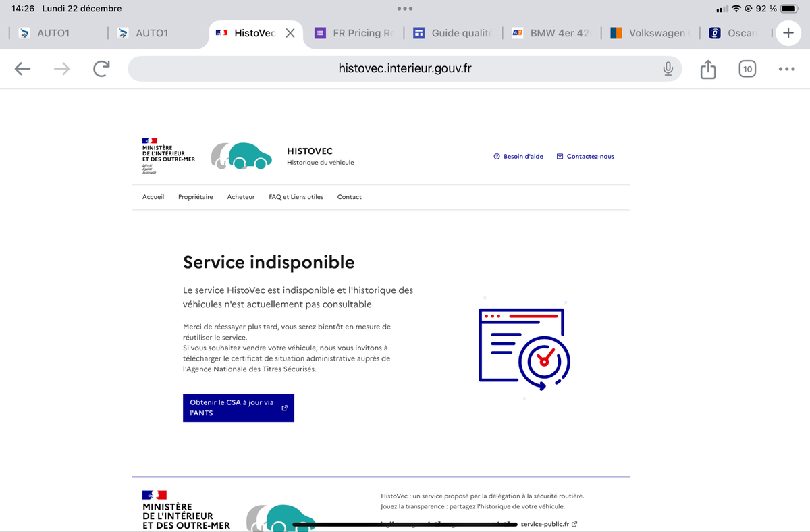Click the Service indisponible heading
The width and height of the screenshot is (810, 532).
coord(269,262)
